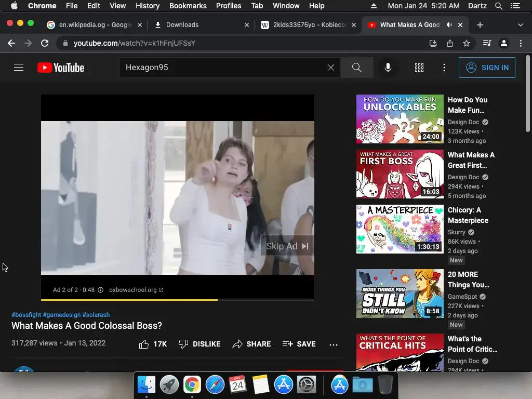Share this page from address bar

tap(449, 43)
